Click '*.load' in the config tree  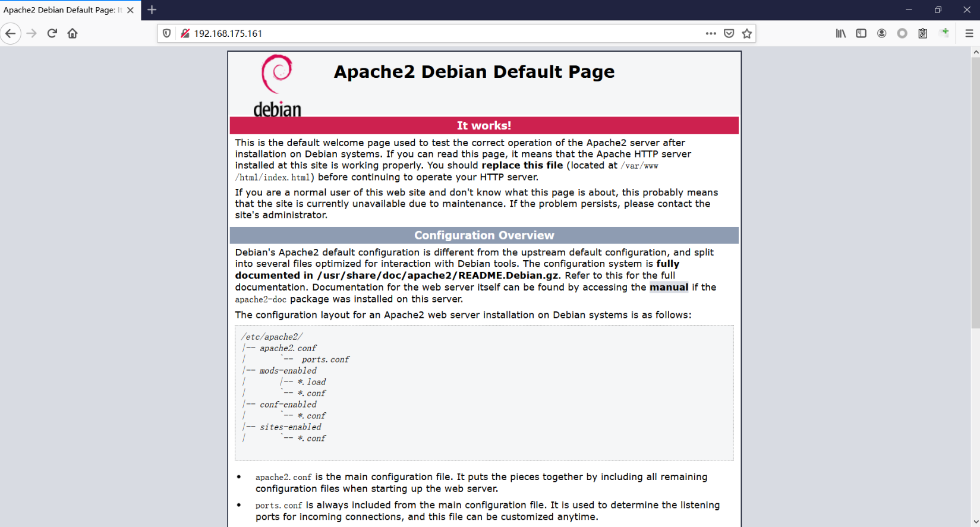coord(311,382)
